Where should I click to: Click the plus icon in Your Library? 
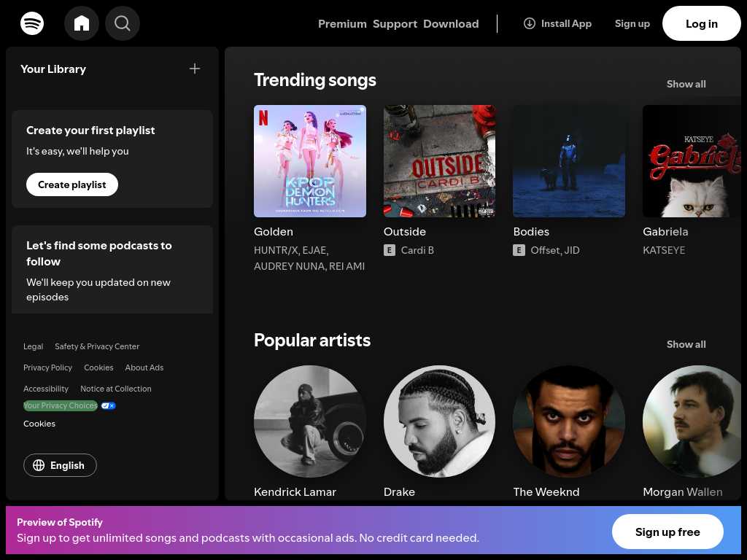pos(194,69)
